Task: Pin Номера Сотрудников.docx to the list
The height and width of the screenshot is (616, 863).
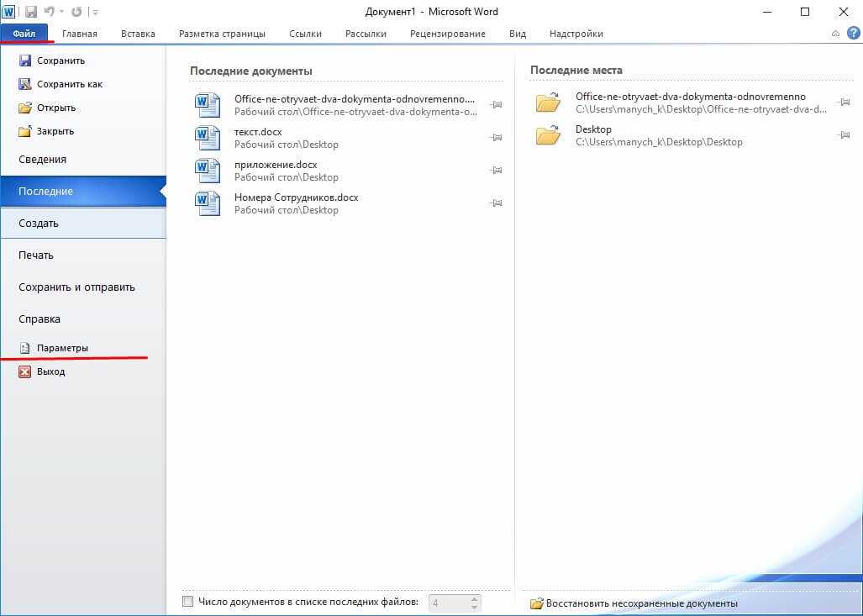Action: coord(496,203)
